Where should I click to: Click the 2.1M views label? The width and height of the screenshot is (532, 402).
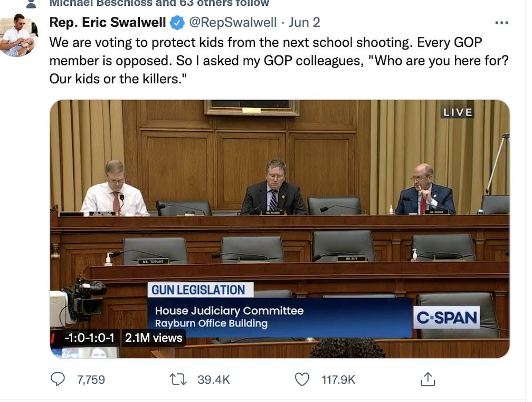pos(154,338)
